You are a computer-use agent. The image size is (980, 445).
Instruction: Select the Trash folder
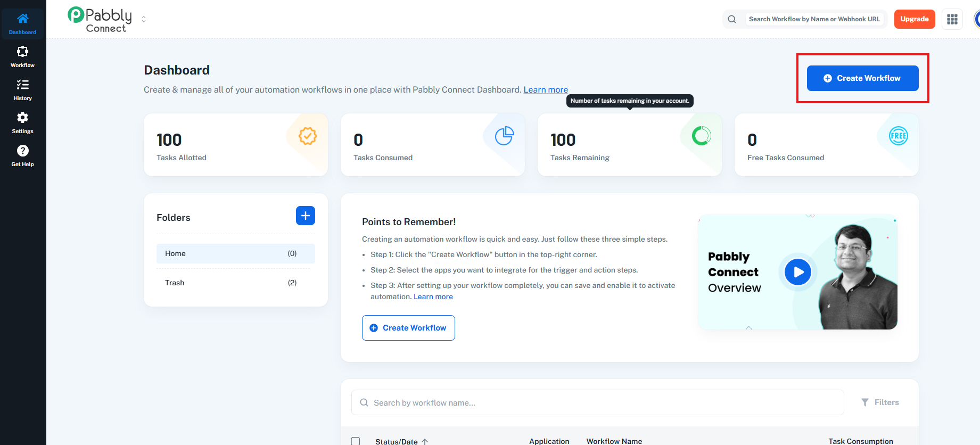pos(235,283)
